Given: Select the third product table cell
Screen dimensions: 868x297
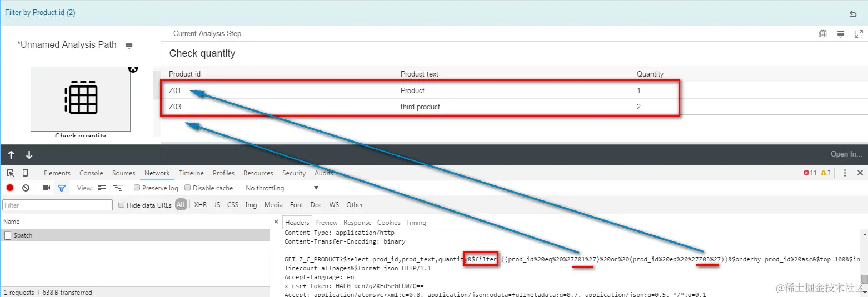Looking at the screenshot, I should pyautogui.click(x=420, y=107).
